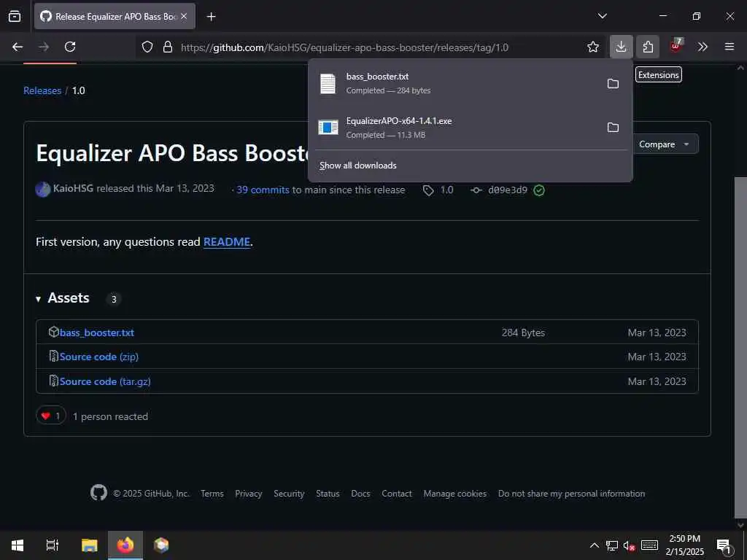Open the Status footer link

tap(328, 494)
